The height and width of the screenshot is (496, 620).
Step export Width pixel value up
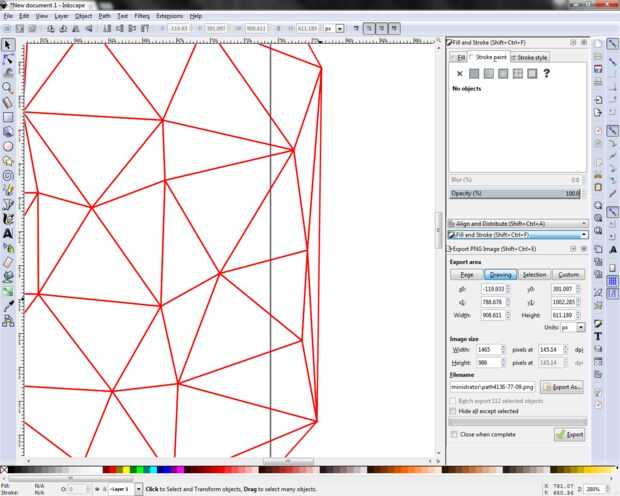point(503,348)
